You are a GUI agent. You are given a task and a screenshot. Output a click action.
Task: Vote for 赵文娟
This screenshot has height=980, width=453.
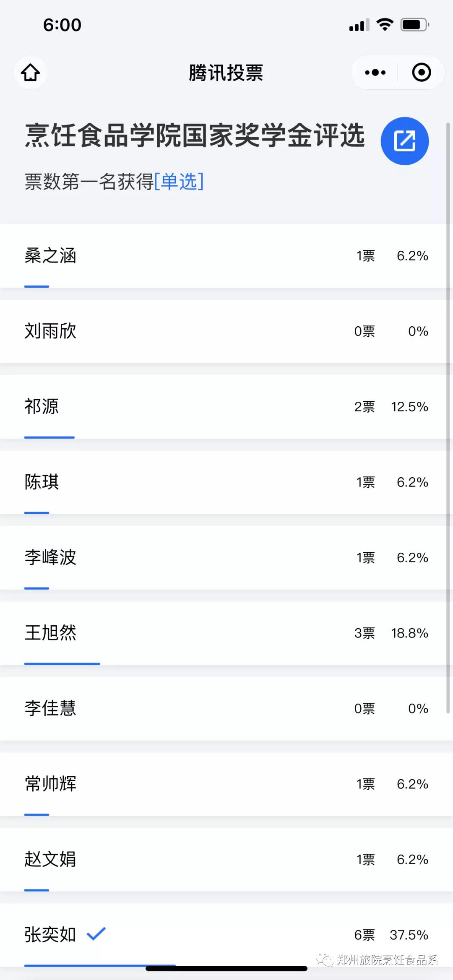point(50,860)
